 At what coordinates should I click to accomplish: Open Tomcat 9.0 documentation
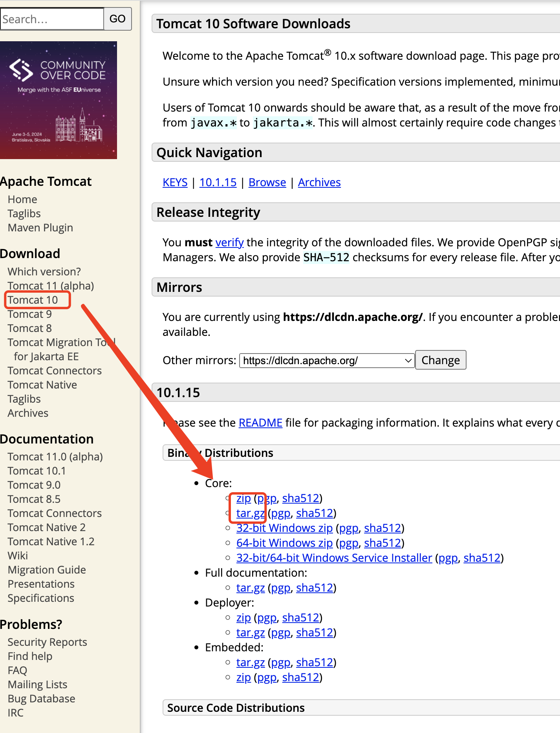34,485
